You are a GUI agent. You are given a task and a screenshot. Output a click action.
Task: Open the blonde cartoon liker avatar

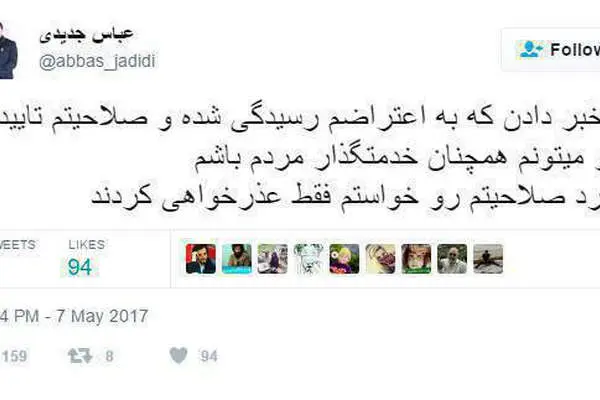tap(344, 259)
